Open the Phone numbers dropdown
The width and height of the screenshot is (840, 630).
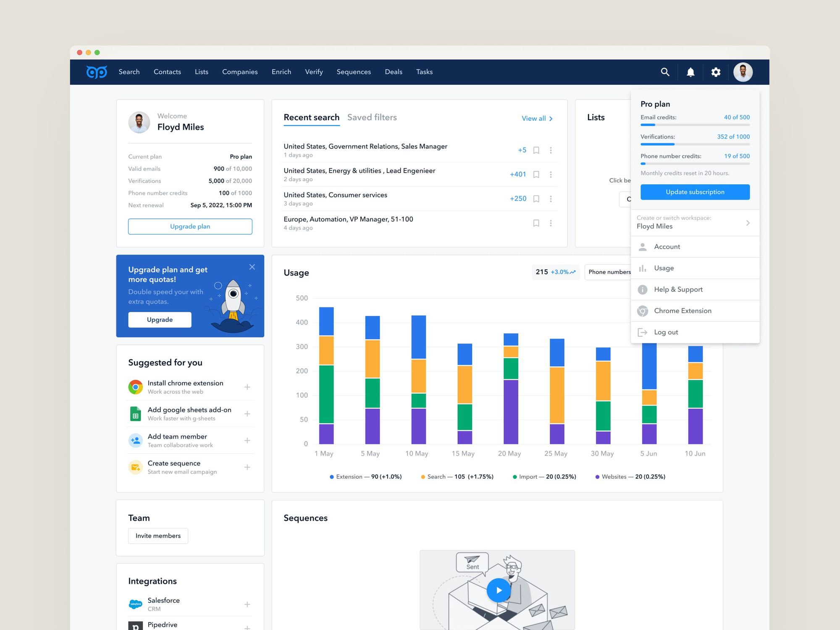[x=609, y=272]
